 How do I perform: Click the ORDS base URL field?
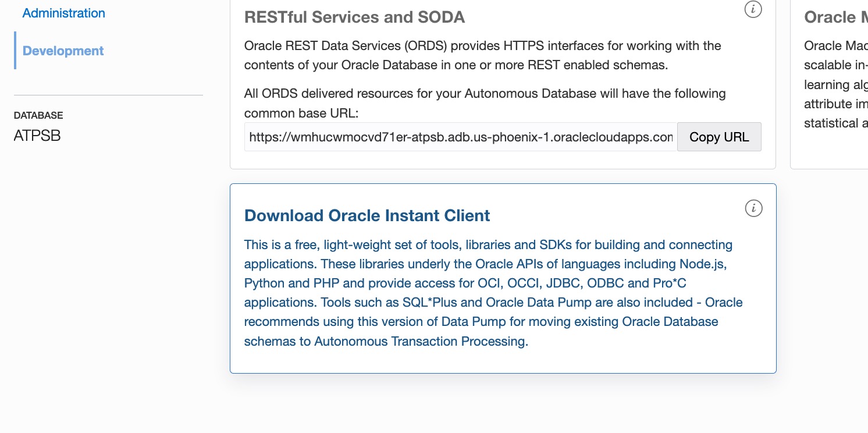(x=461, y=137)
